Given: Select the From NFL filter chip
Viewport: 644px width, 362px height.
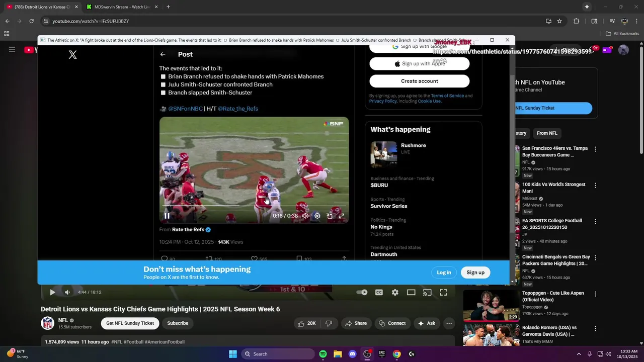Looking at the screenshot, I should coord(547,133).
